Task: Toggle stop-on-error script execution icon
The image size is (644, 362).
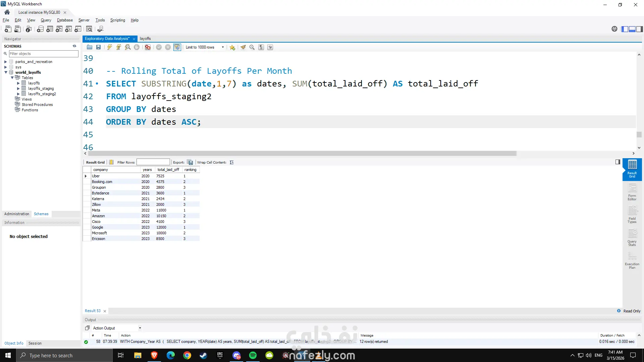Action: point(148,47)
